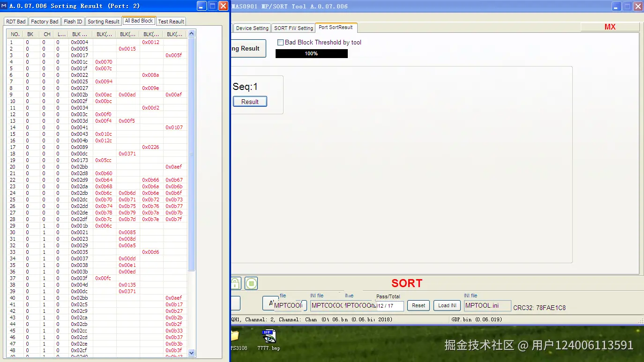644x362 pixels.
Task: Click the Reset button next to Pass/Total
Action: pyautogui.click(x=418, y=305)
